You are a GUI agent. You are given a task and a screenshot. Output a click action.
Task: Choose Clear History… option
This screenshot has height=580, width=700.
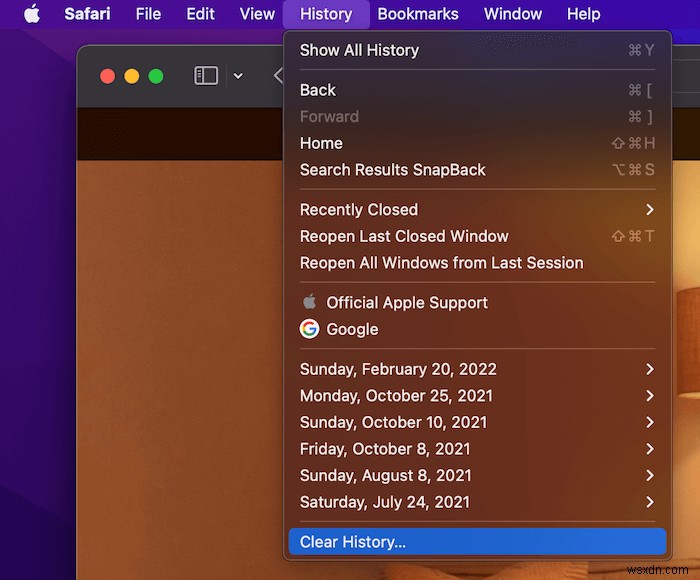pyautogui.click(x=477, y=542)
